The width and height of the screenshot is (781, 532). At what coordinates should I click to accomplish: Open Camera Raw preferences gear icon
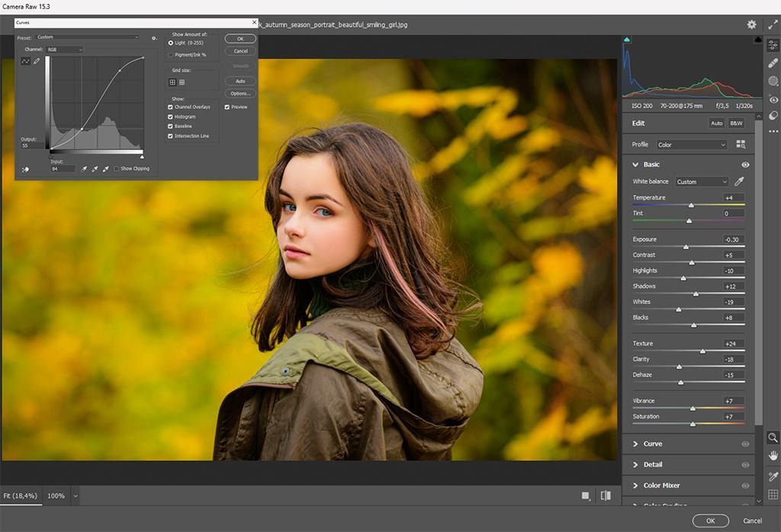[x=751, y=24]
